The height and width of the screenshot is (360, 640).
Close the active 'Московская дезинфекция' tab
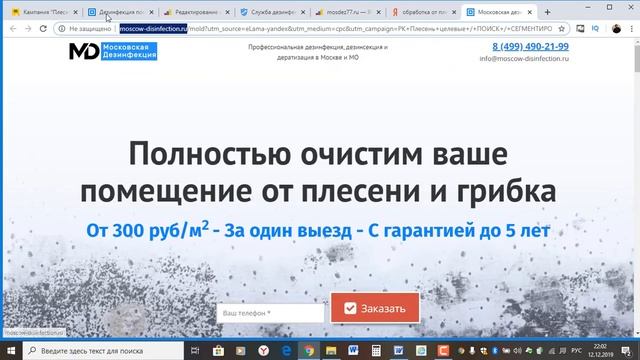[529, 12]
